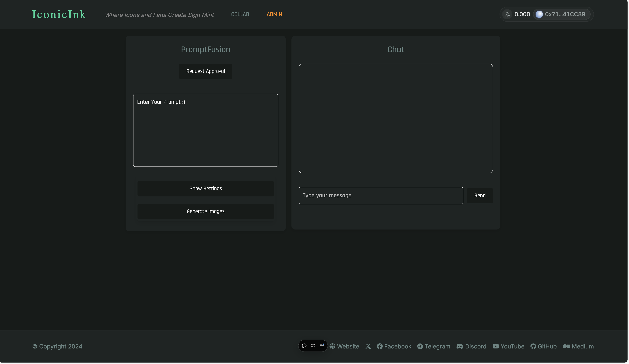Click into the Enter Your Prompt textarea

pyautogui.click(x=205, y=130)
